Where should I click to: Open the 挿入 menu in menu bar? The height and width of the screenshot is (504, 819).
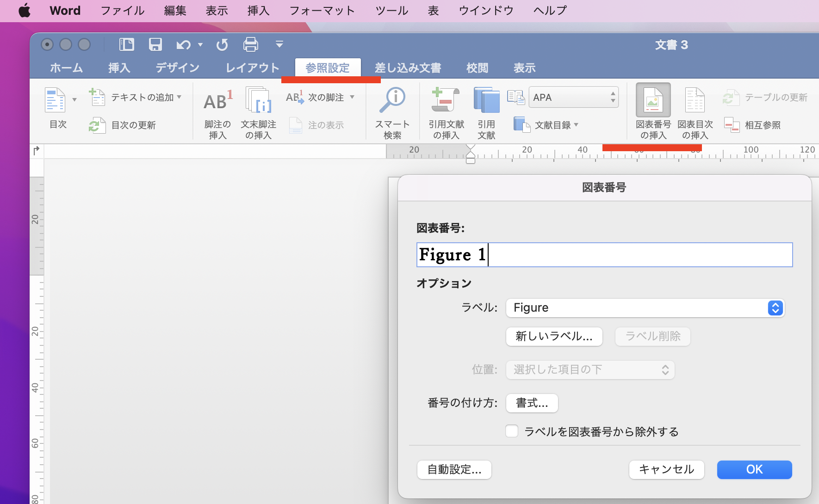point(259,10)
